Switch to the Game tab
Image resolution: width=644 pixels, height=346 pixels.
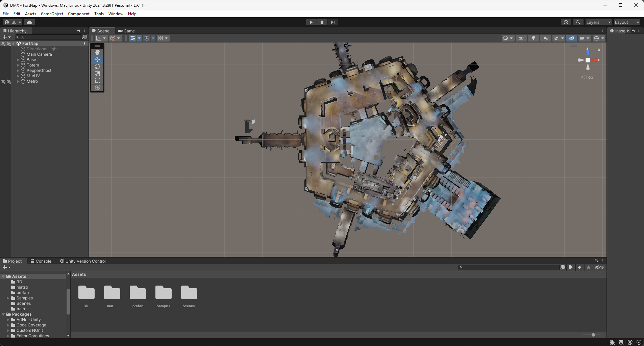click(126, 31)
